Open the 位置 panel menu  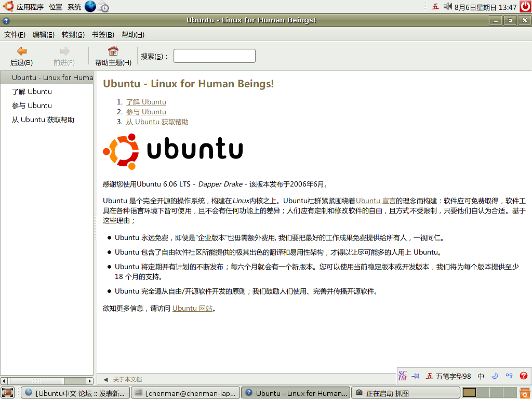point(55,7)
